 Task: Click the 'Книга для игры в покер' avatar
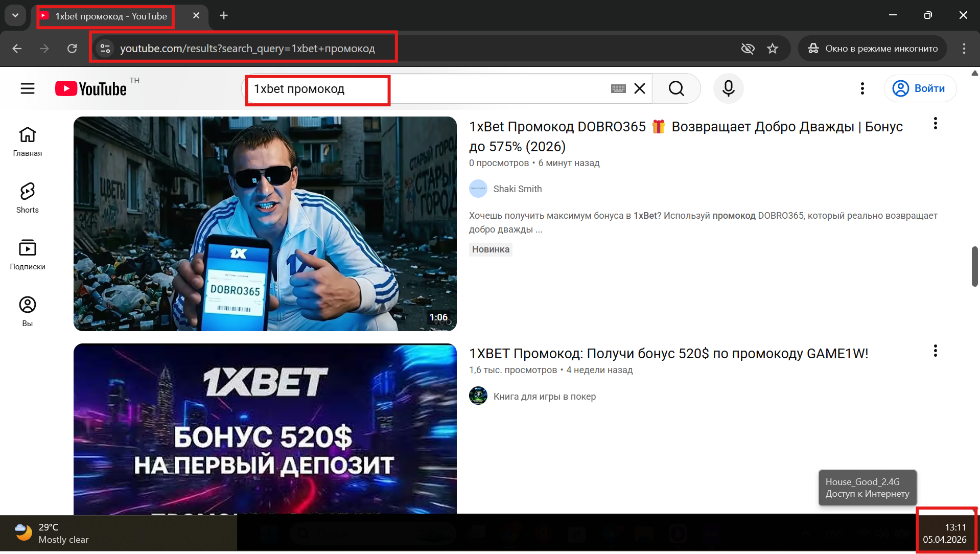(478, 396)
